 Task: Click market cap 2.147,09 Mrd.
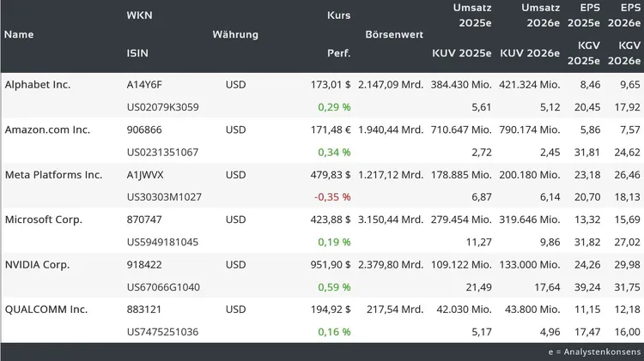tap(391, 85)
